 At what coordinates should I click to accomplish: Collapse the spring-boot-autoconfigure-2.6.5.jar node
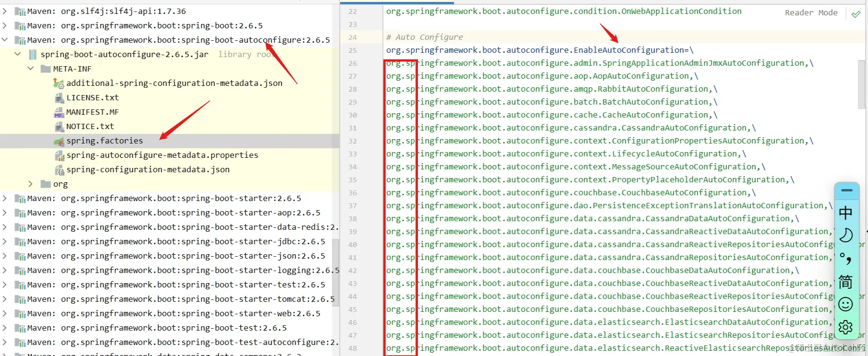coord(18,54)
